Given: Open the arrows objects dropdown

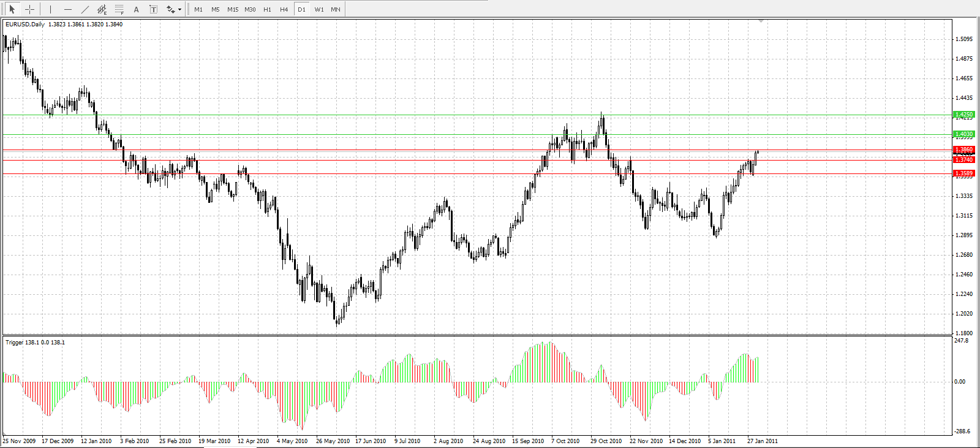Looking at the screenshot, I should pos(173,9).
